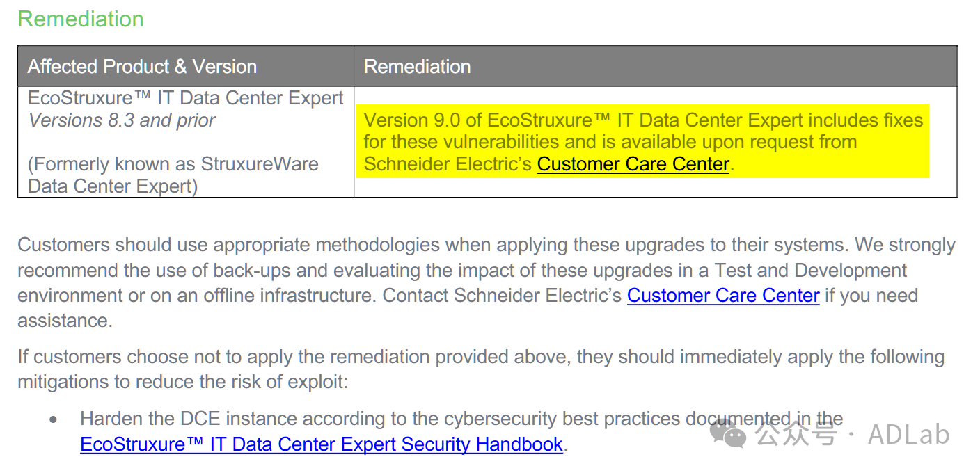Open the yellow-highlighted Customer Care Center link
This screenshot has height=473, width=980.
(x=633, y=164)
